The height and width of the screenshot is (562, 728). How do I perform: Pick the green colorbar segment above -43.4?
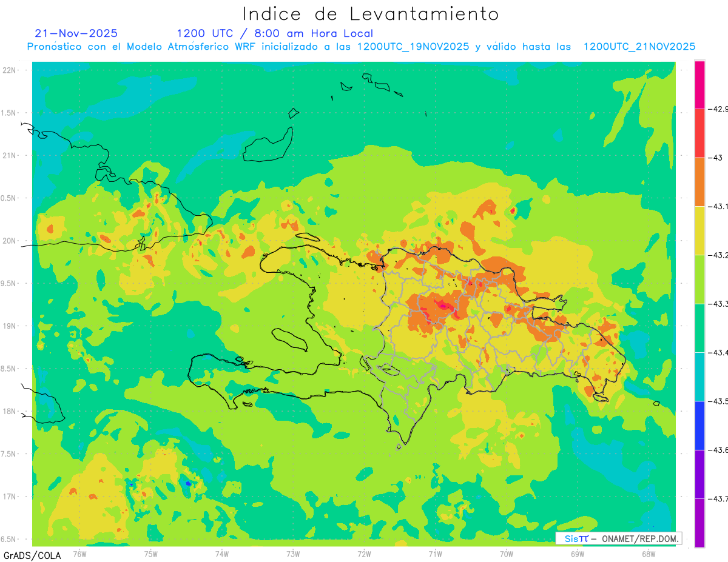point(699,328)
